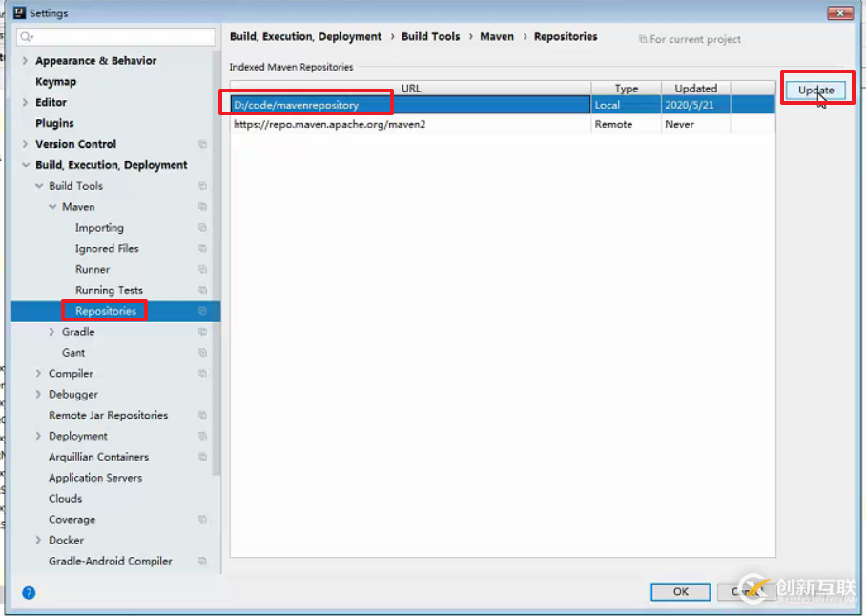Select D:/code/mavenrepository local row
Screen dimensions: 866x616
[x=503, y=105]
